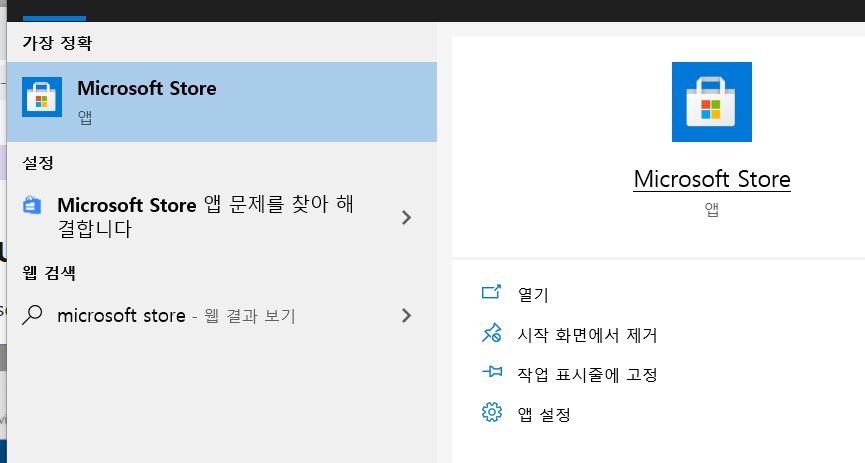Click the open-window icon next to 열기

tap(492, 292)
